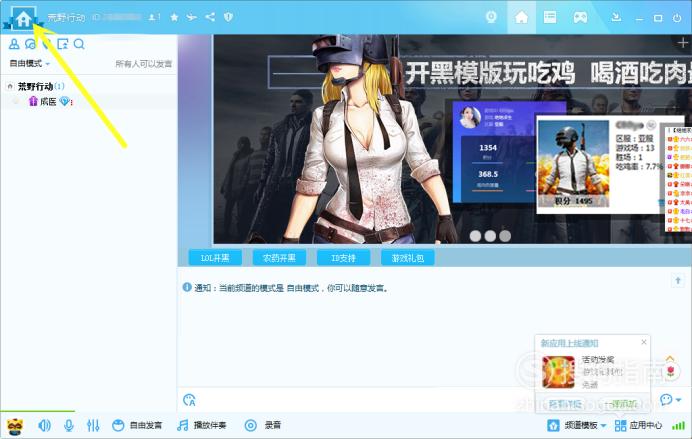Click 播放伴奏 play accompaniment
This screenshot has width=692, height=439.
[201, 425]
